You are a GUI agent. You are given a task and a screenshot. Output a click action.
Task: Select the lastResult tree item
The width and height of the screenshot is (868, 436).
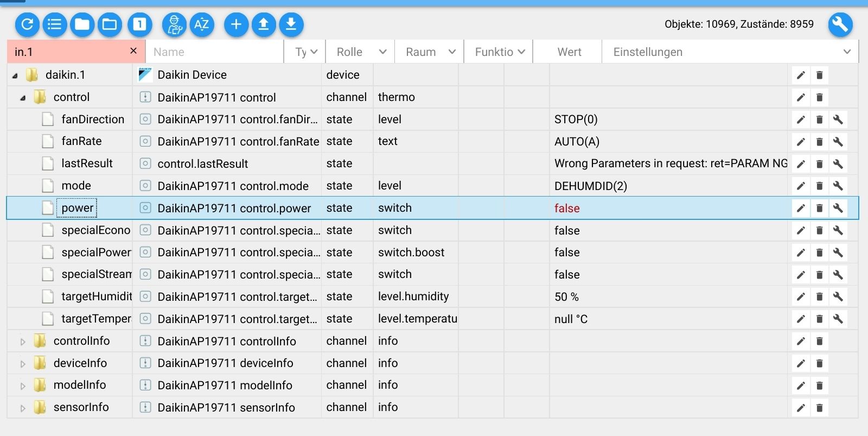(x=87, y=163)
